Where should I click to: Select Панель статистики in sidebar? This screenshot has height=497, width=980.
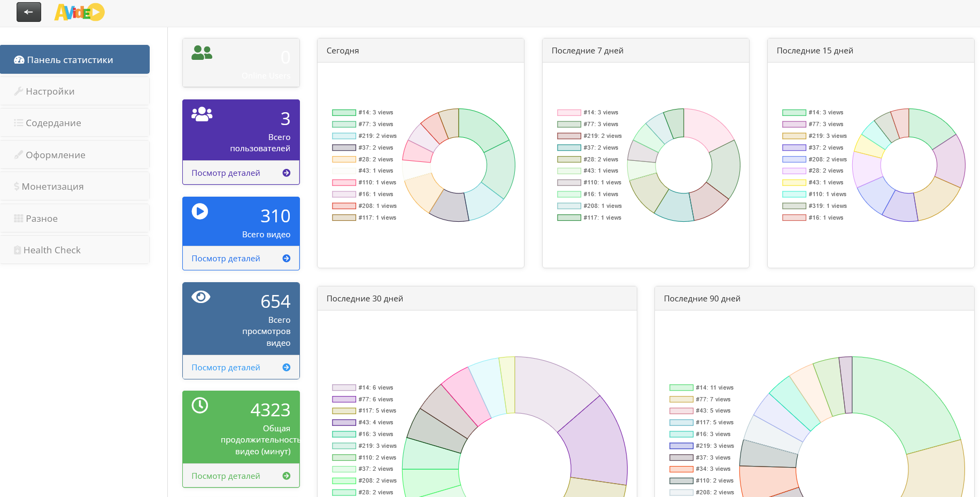coord(75,59)
